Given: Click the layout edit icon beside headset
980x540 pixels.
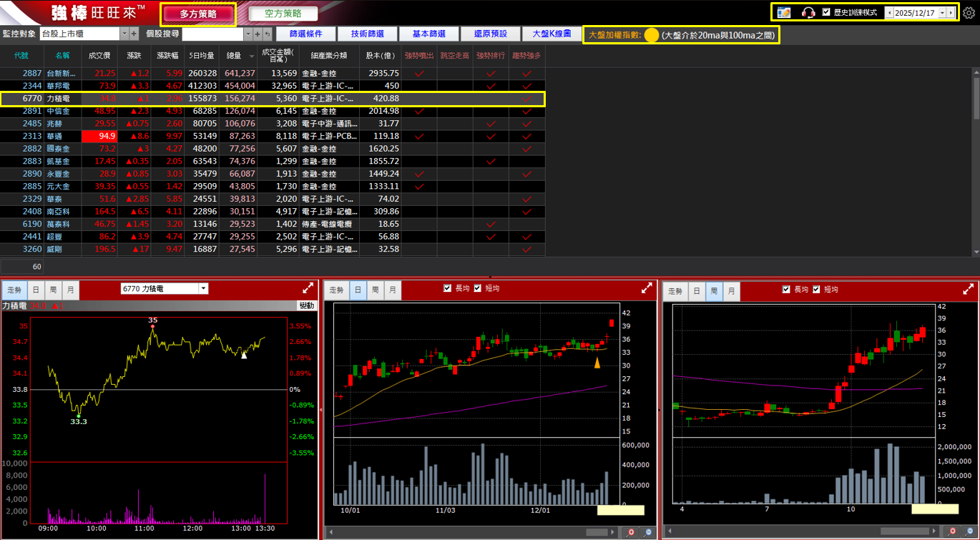Looking at the screenshot, I should 784,12.
